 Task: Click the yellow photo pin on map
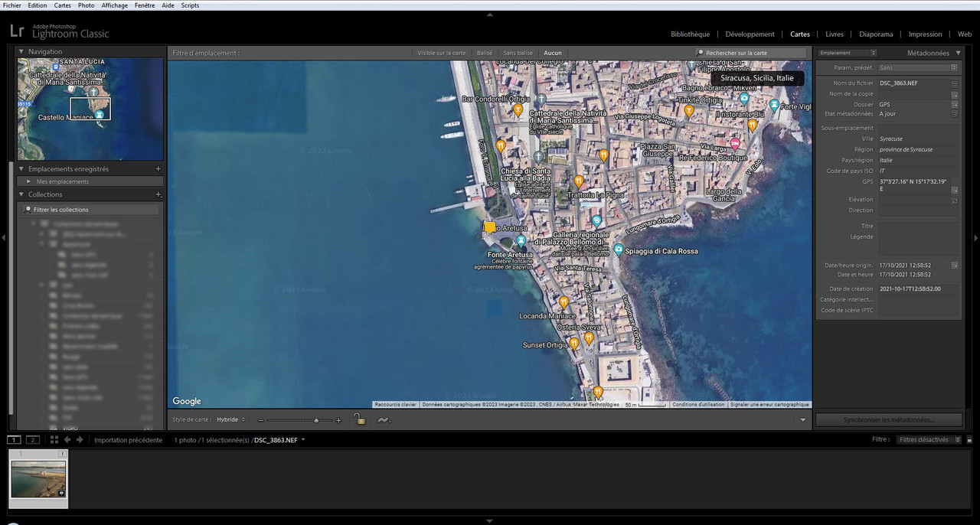click(x=490, y=227)
